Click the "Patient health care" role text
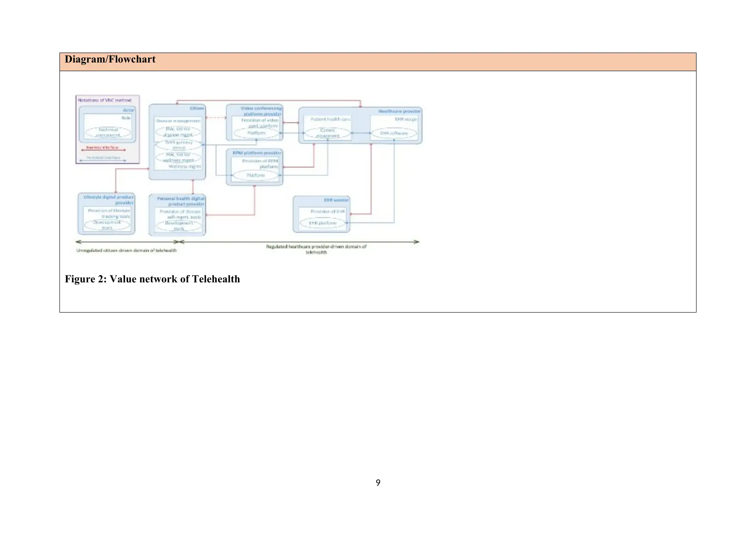 pos(331,119)
